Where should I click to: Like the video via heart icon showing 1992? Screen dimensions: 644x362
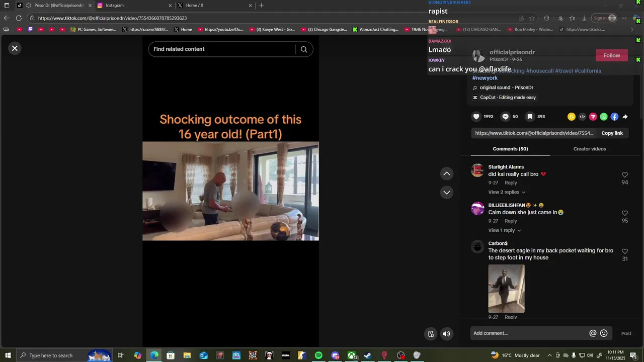(x=476, y=117)
